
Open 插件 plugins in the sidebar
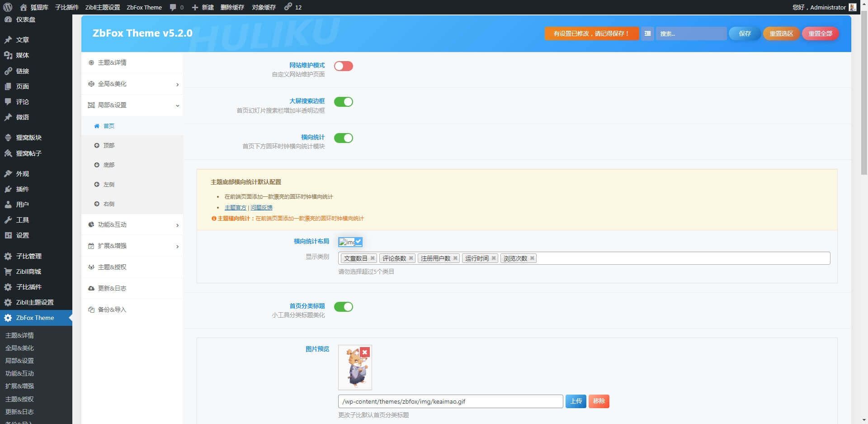[22, 189]
